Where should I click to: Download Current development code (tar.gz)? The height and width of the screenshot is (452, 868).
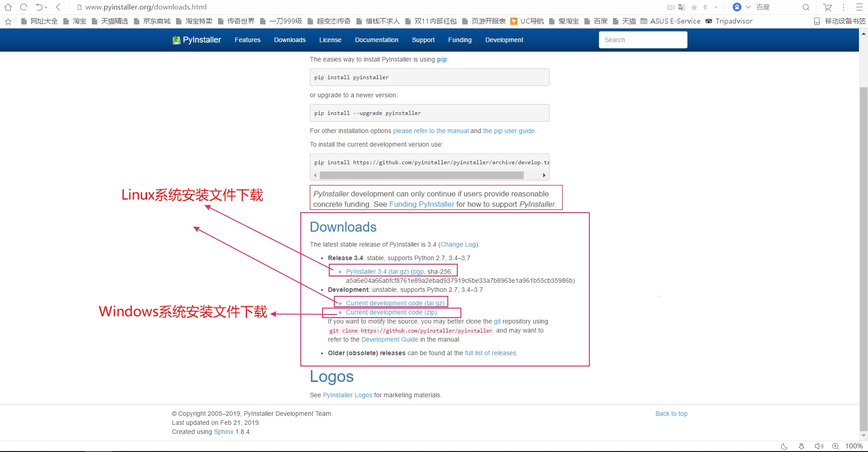pyautogui.click(x=395, y=303)
